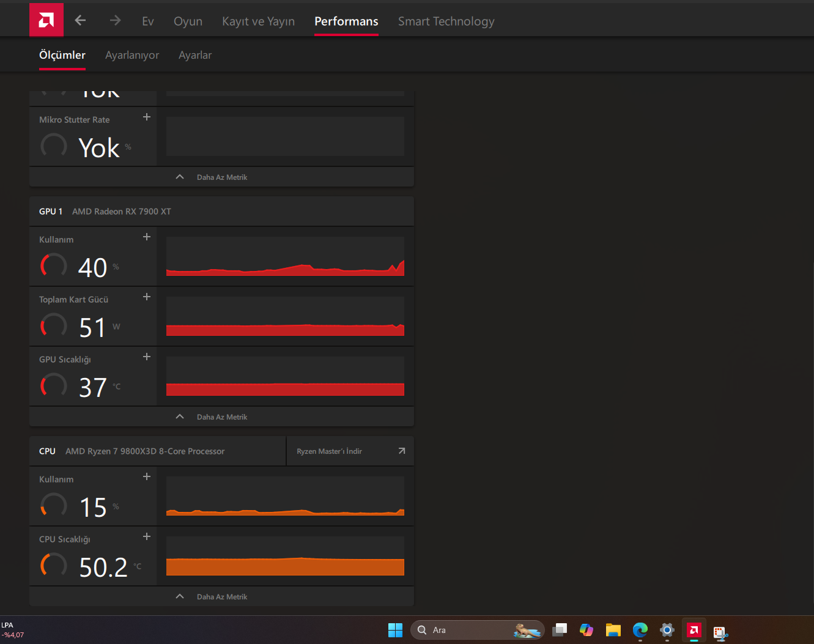This screenshot has height=644, width=814.
Task: Click the GPU Kullanım history graph
Action: [285, 256]
